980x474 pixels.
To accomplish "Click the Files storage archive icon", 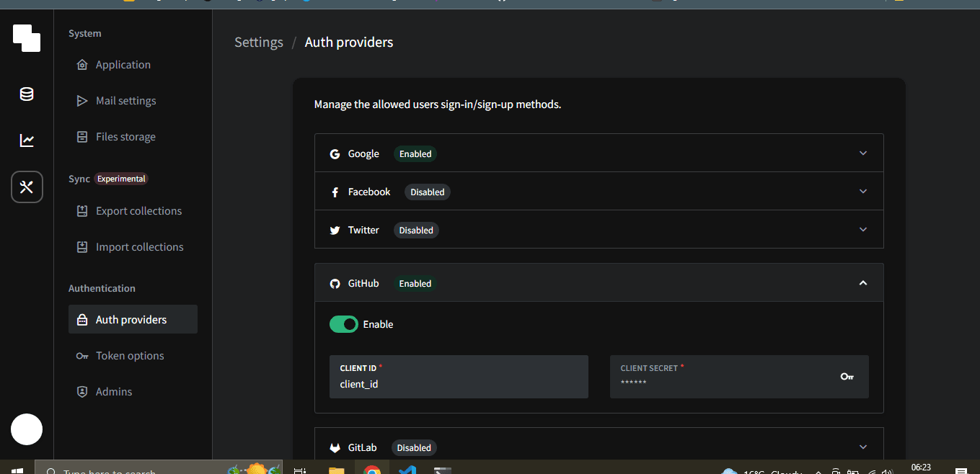I will tap(82, 137).
